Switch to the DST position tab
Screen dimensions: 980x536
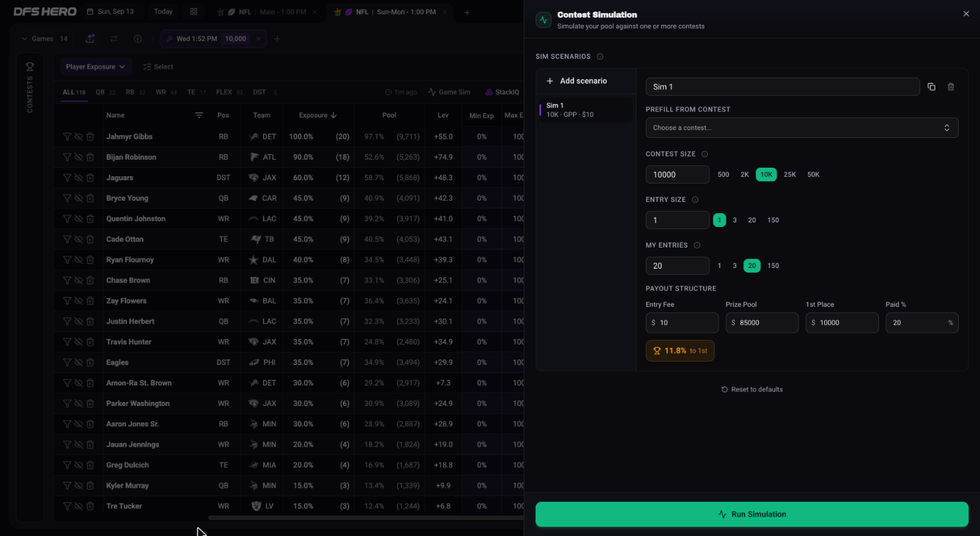(265, 92)
